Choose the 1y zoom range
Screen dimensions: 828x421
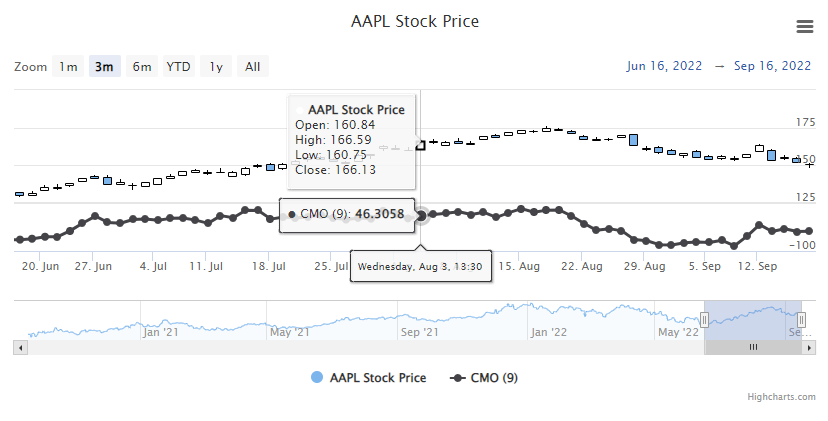tap(215, 67)
